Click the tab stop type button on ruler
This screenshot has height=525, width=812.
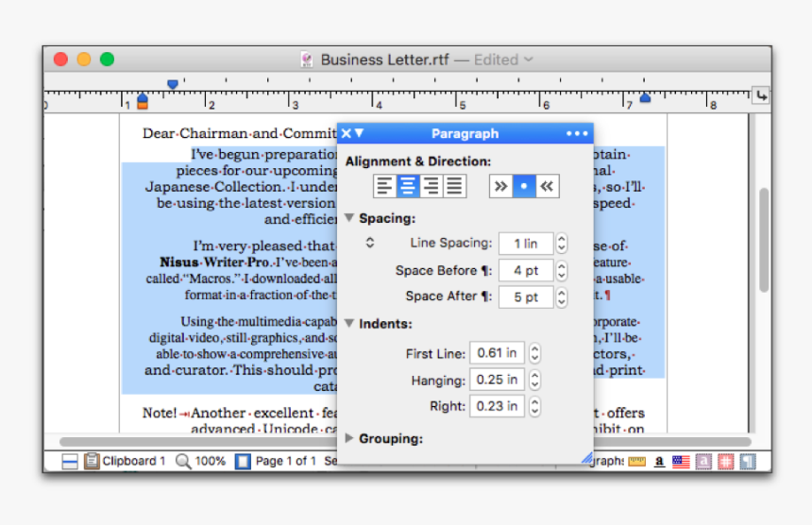coord(760,96)
